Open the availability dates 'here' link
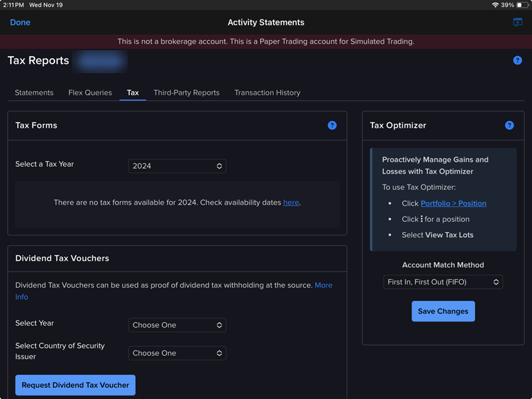This screenshot has width=532, height=399. pyautogui.click(x=291, y=202)
